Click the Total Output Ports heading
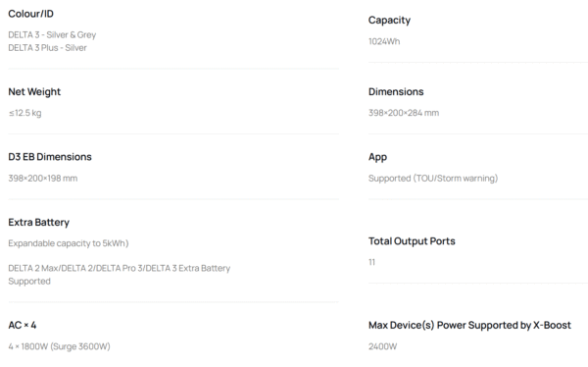The height and width of the screenshot is (367, 588). coord(412,241)
